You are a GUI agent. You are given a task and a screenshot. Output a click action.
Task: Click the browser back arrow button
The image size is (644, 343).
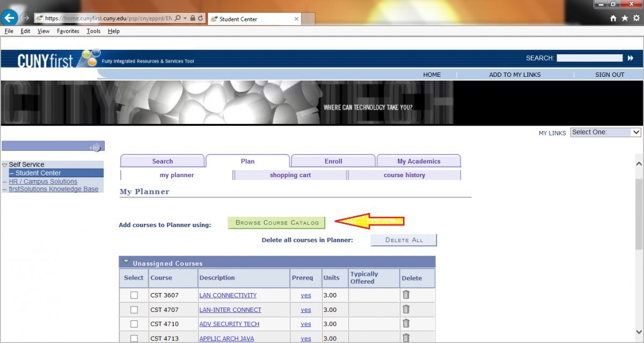[x=9, y=18]
